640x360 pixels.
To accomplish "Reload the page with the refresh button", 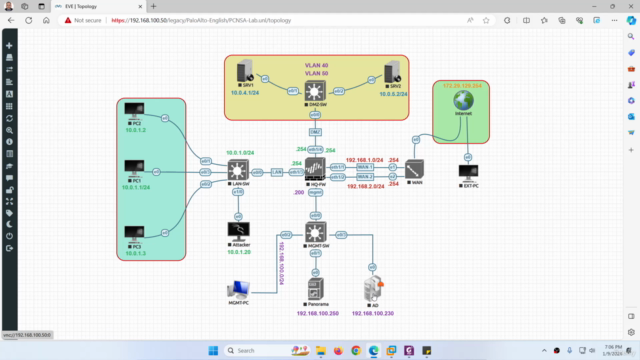I will point(29,20).
